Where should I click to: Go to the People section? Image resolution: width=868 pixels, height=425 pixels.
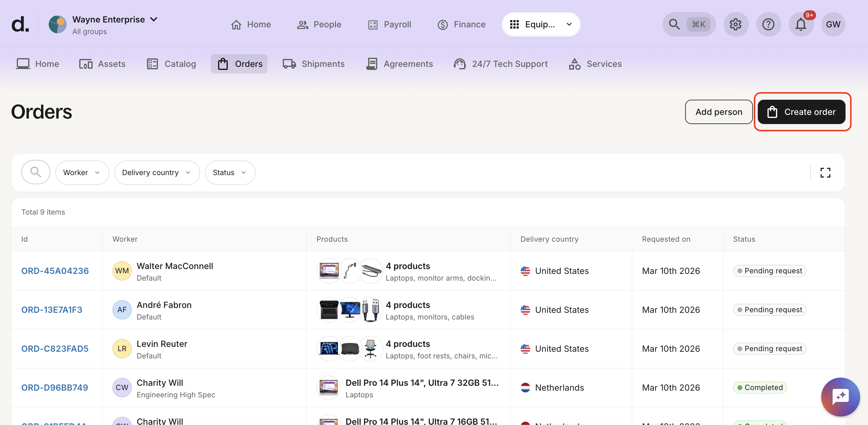coord(319,24)
